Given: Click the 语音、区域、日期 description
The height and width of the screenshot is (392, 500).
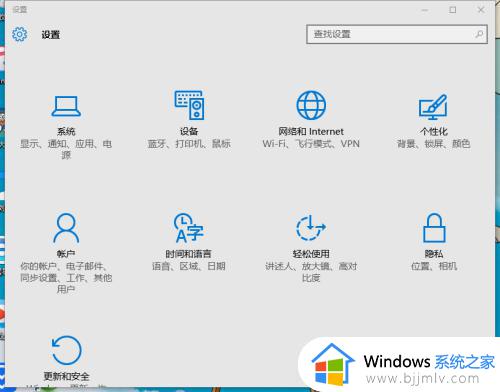Looking at the screenshot, I should 189,266.
